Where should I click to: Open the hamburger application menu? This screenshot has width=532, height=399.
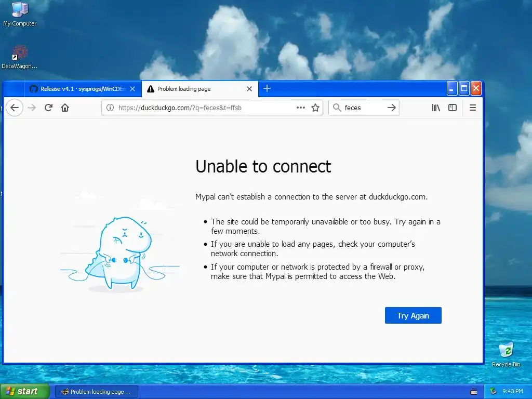(x=473, y=108)
